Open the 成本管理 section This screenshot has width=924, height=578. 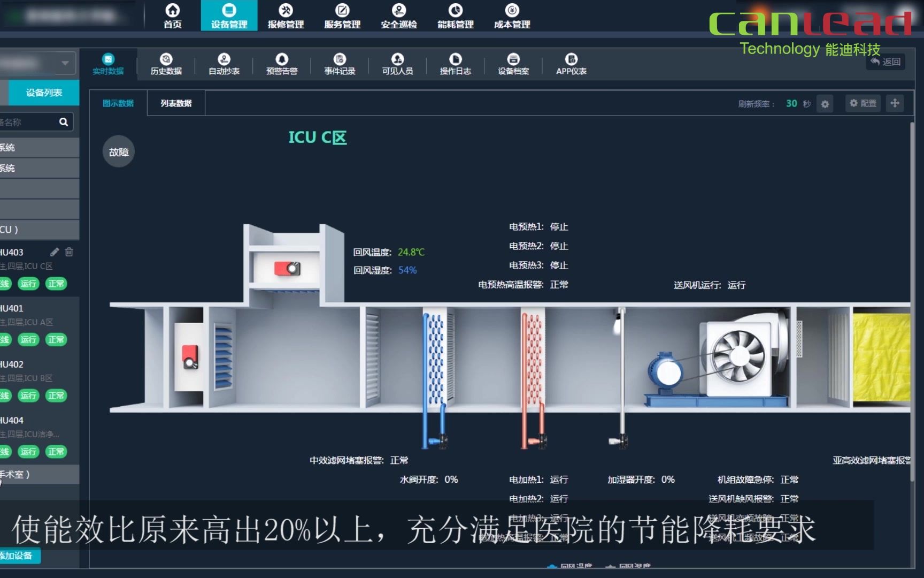(512, 16)
